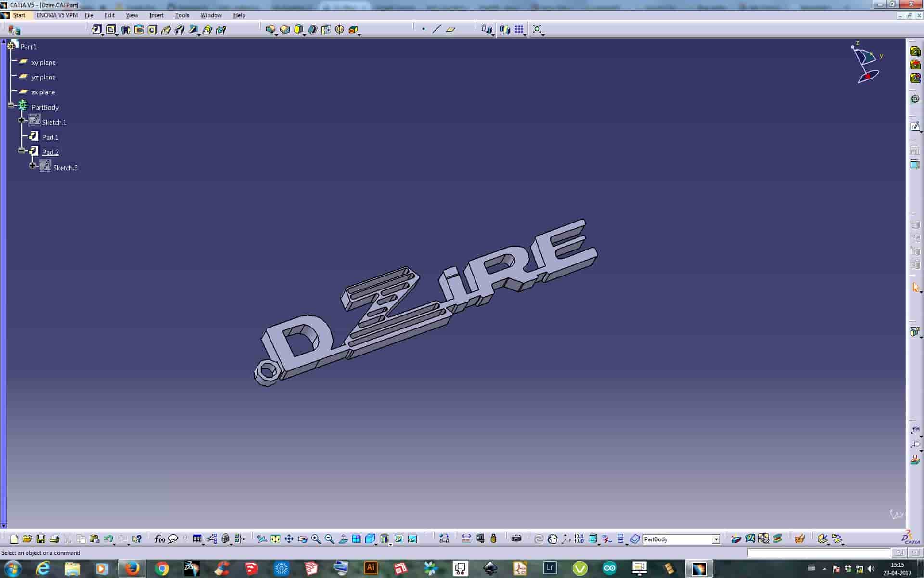The image size is (924, 578).
Task: Open the ENOVIA V5 VPM menu
Action: 57,15
